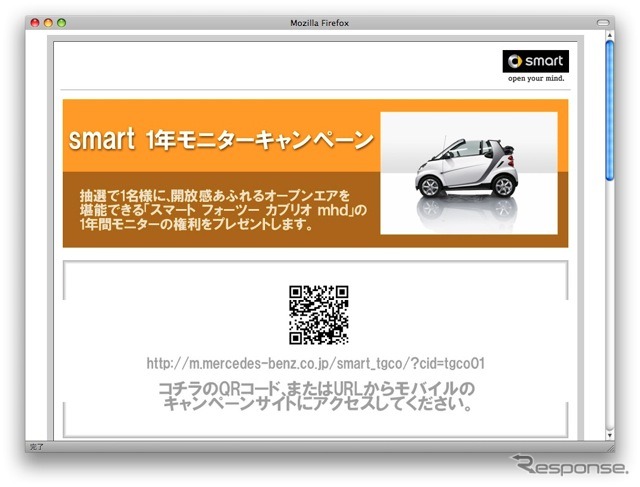This screenshot has width=640, height=487.
Task: Click the scrollbar down arrow
Action: [609, 436]
